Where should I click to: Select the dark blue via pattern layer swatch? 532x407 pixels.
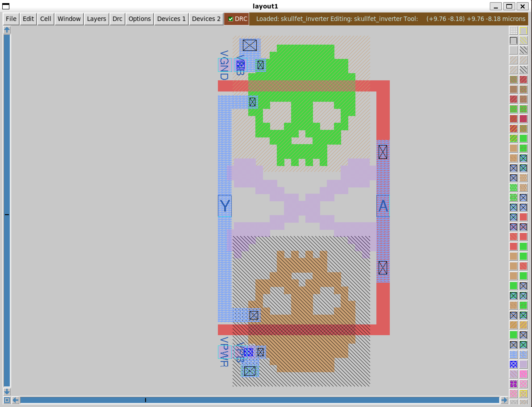point(513,364)
